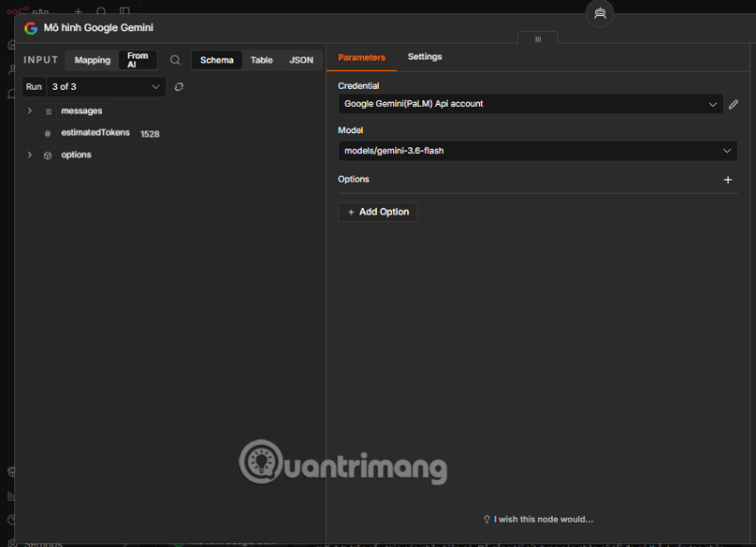Click the plus icon in top bar
The width and height of the screenshot is (756, 547).
click(x=78, y=10)
